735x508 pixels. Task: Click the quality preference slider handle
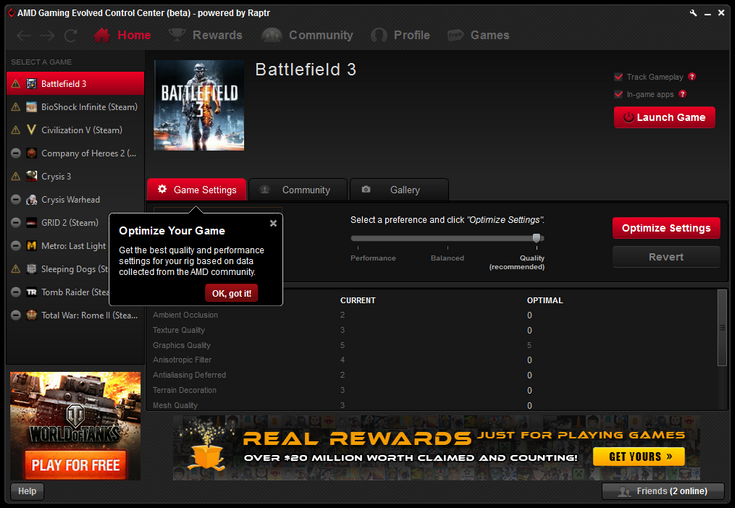(536, 238)
